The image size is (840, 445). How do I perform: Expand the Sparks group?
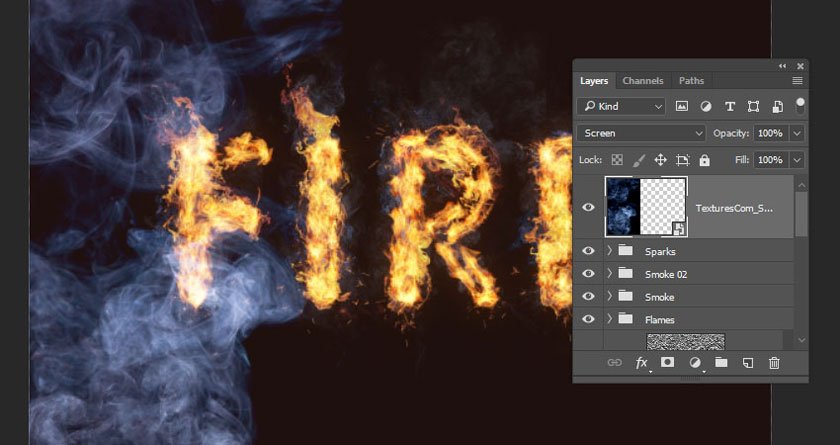coord(609,251)
